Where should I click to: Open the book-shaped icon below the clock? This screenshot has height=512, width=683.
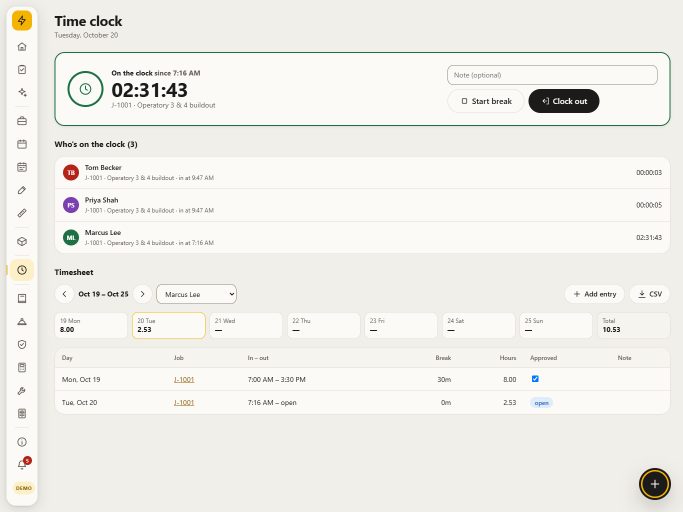point(22,298)
